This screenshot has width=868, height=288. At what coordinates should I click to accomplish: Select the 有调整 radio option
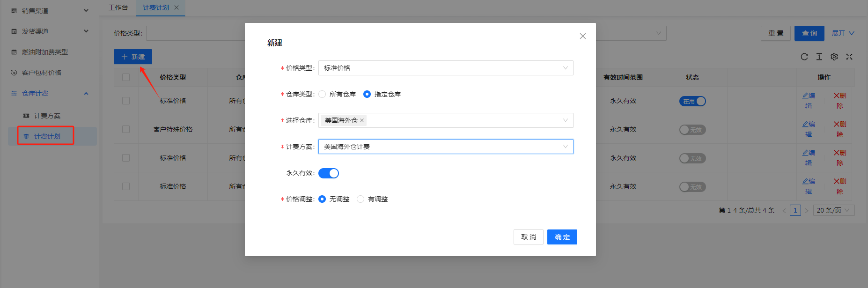pos(360,199)
